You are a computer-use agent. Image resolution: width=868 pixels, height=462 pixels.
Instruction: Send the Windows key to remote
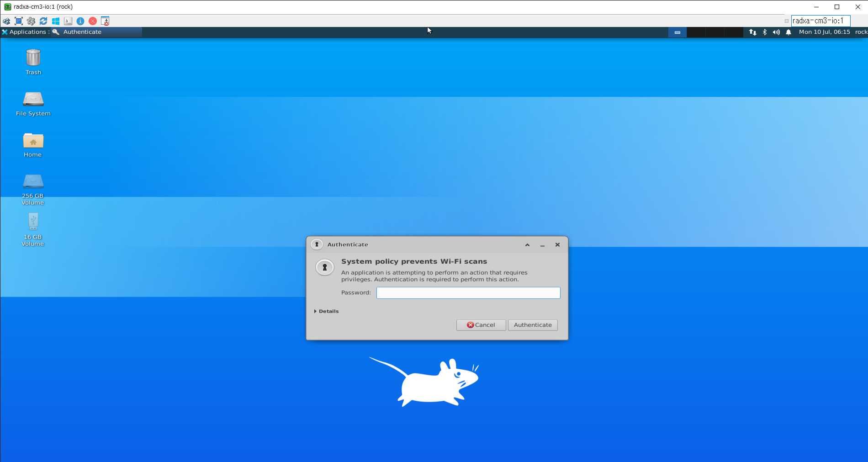(56, 21)
